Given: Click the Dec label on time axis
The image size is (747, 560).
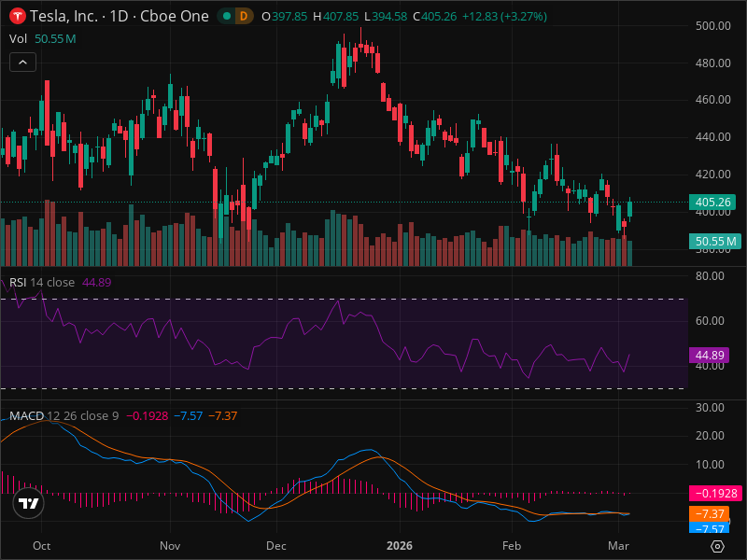Looking at the screenshot, I should 276,546.
